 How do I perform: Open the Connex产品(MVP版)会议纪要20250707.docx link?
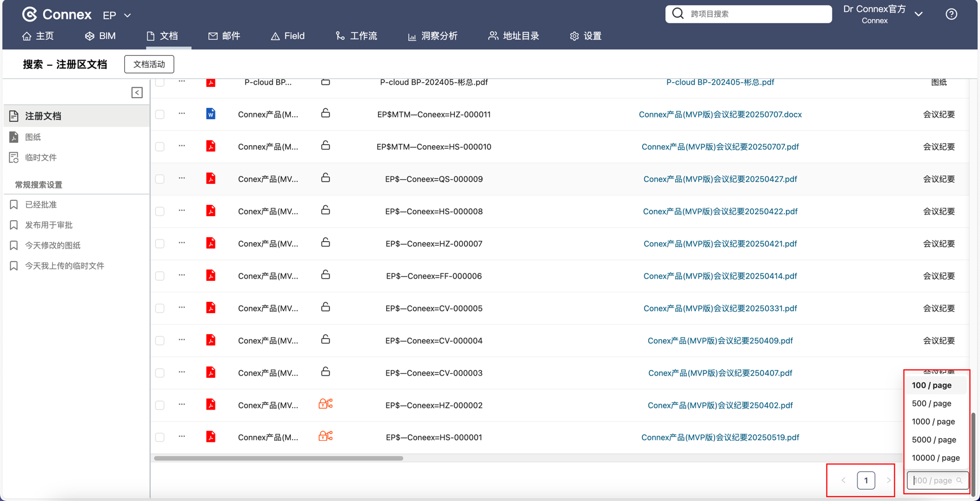point(720,115)
